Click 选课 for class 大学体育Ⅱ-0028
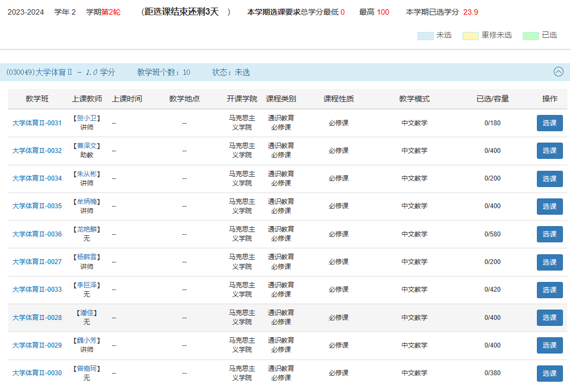Viewport: 570px width, 392px height. coord(549,318)
